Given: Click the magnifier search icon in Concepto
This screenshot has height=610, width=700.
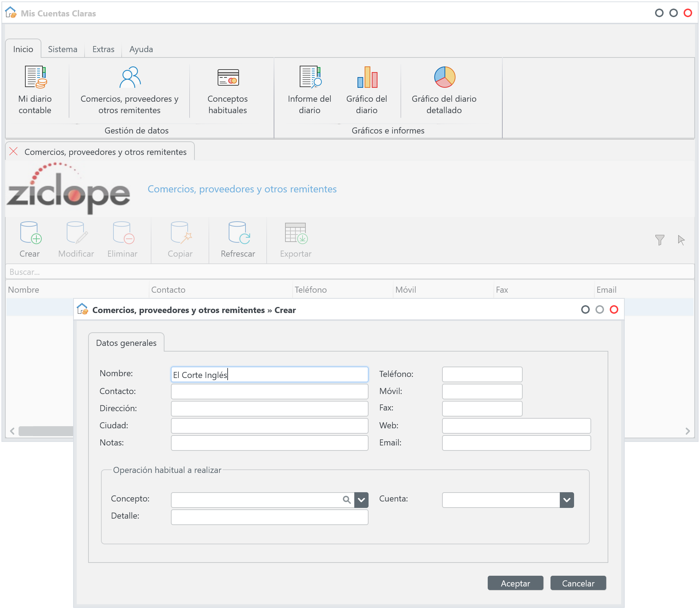Looking at the screenshot, I should pyautogui.click(x=346, y=500).
